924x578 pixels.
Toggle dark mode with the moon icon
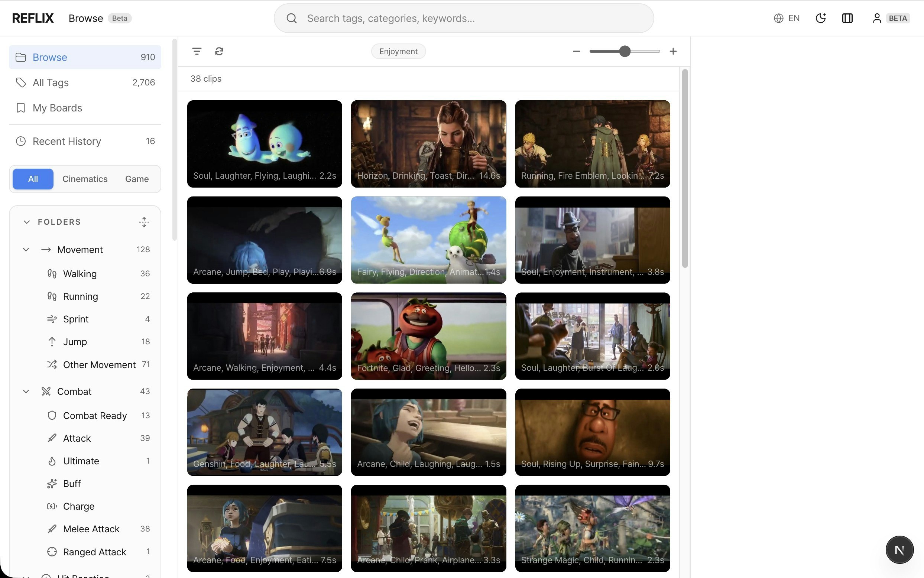point(821,18)
